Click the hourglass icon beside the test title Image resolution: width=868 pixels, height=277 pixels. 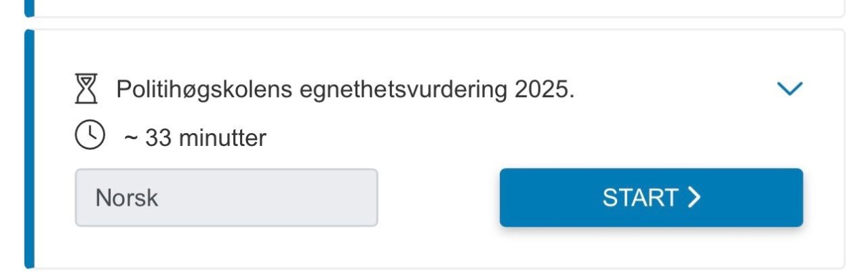(86, 89)
